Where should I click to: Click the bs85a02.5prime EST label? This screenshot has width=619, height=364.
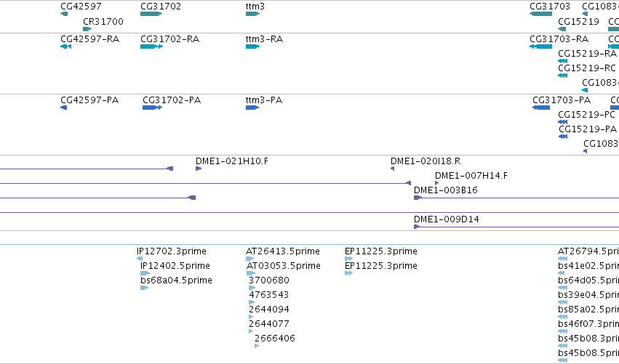[x=588, y=310]
